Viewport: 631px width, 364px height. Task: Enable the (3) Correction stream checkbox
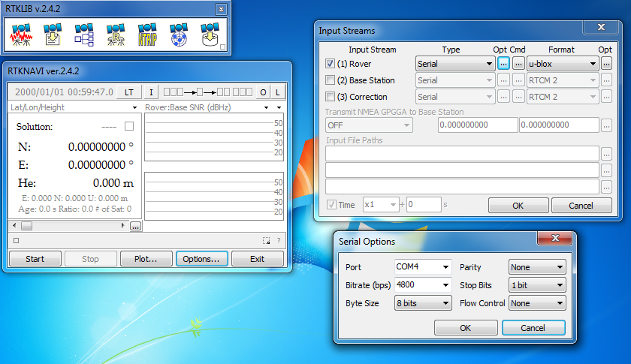[331, 97]
